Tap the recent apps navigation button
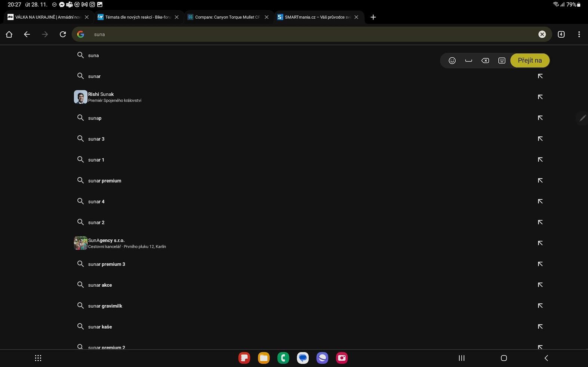Image resolution: width=588 pixels, height=367 pixels. tap(462, 358)
